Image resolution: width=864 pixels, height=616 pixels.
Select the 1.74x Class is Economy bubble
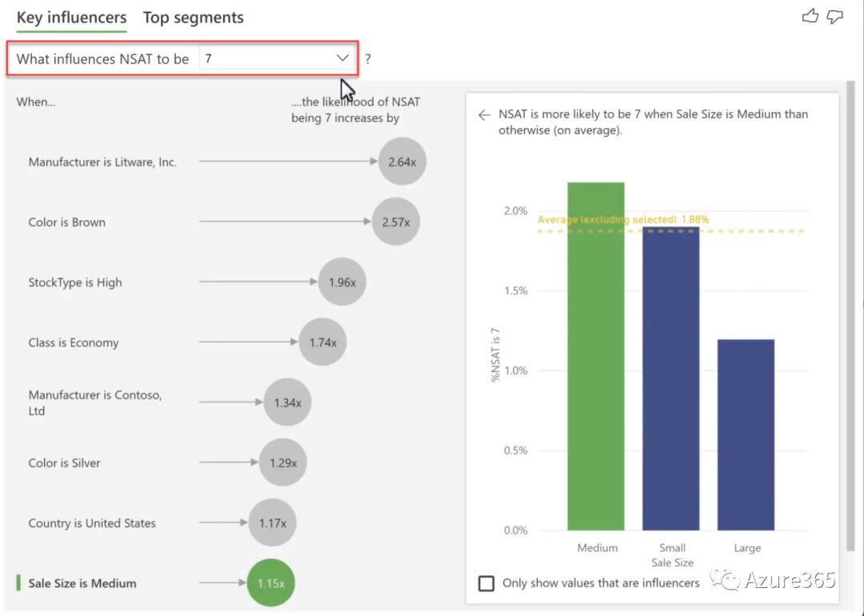(322, 342)
